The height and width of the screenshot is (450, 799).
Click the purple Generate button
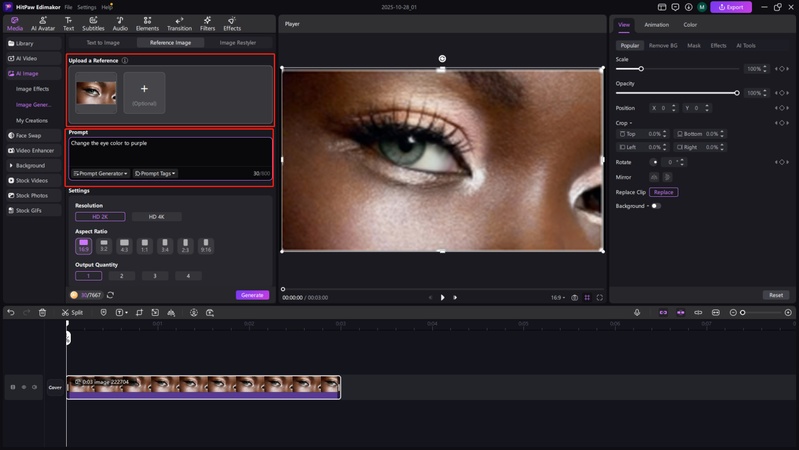252,295
